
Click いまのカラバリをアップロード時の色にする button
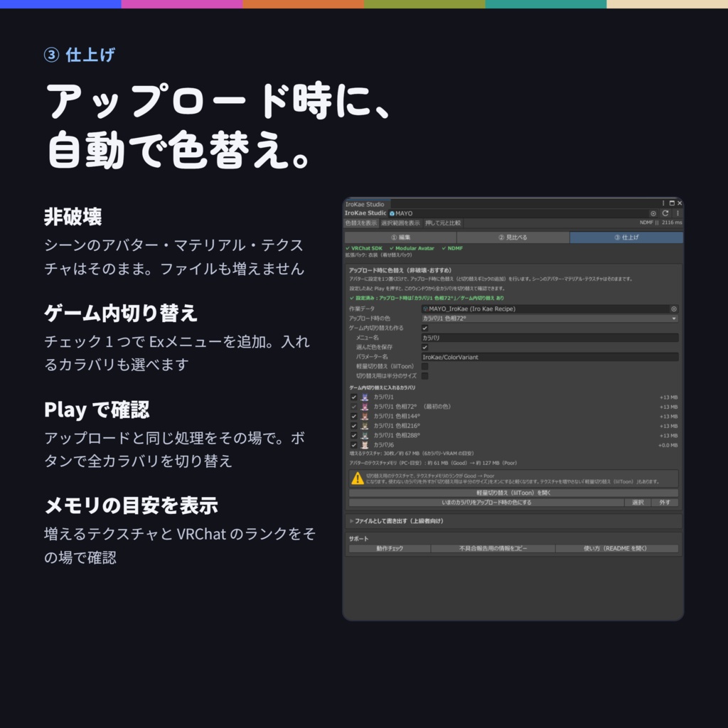tap(486, 503)
